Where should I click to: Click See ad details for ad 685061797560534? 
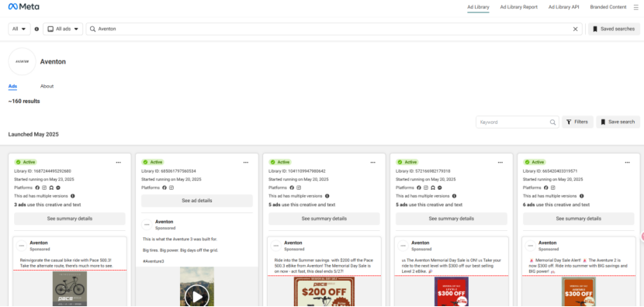[x=197, y=201]
